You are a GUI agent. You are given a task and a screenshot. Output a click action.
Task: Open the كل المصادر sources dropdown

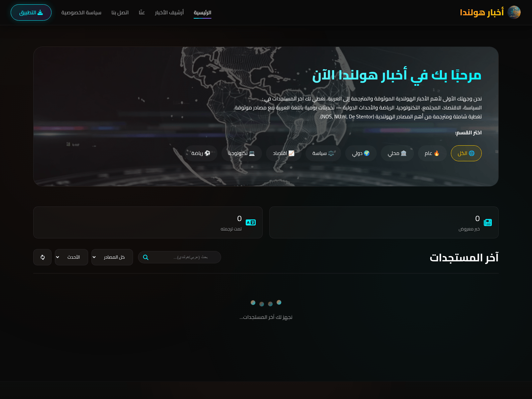coord(112,257)
